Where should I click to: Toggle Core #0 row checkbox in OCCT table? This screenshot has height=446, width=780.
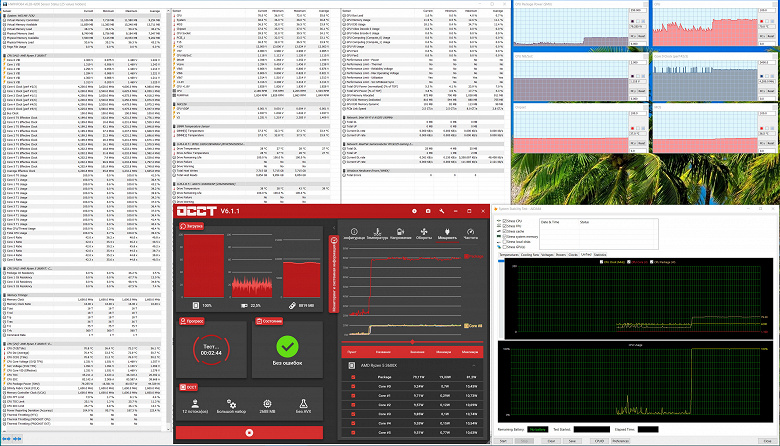[353, 386]
